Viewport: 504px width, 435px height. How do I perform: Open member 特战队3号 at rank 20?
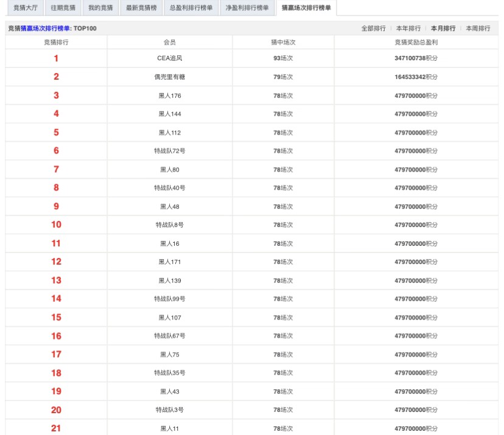[x=170, y=410]
